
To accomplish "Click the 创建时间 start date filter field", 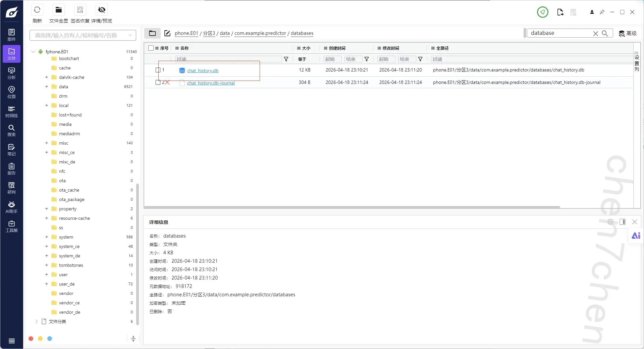I will (332, 59).
